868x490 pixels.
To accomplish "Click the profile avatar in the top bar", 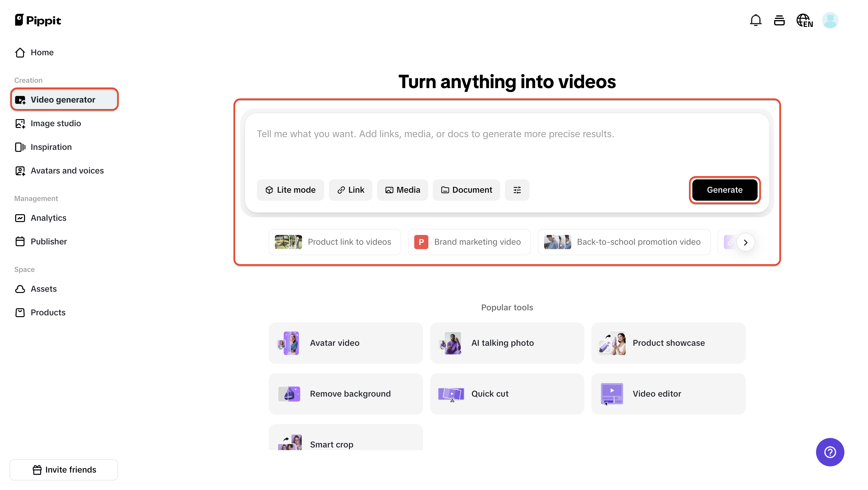I will pos(830,20).
